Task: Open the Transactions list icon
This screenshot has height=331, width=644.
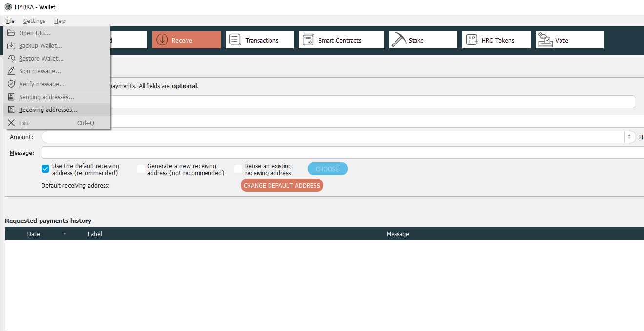Action: [x=235, y=40]
